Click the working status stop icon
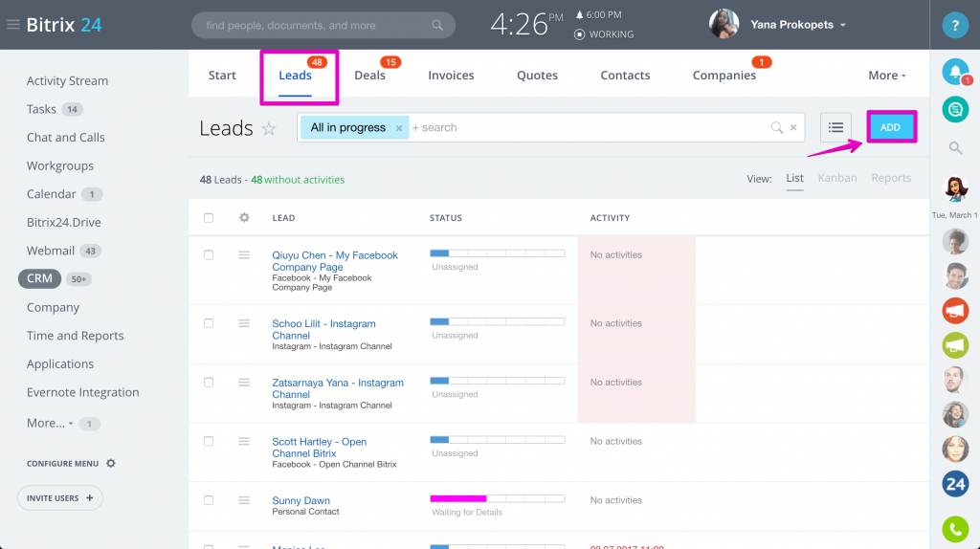This screenshot has height=549, width=980. [579, 34]
